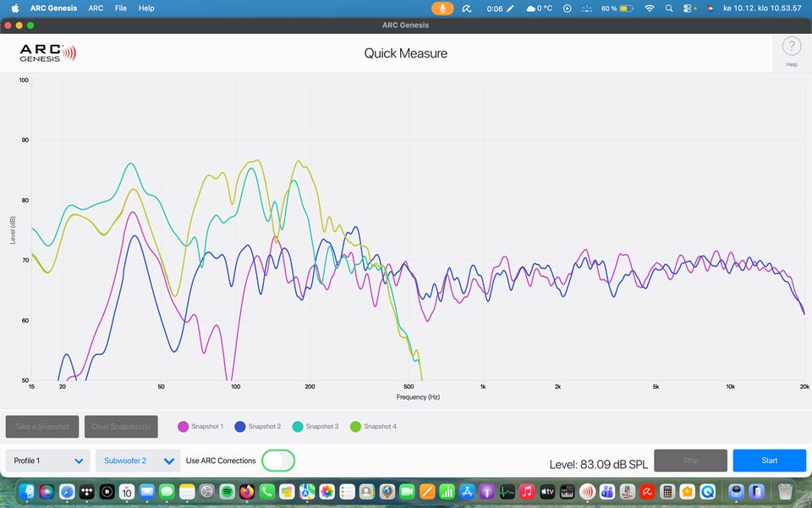Open App Store from the Dock

[467, 491]
